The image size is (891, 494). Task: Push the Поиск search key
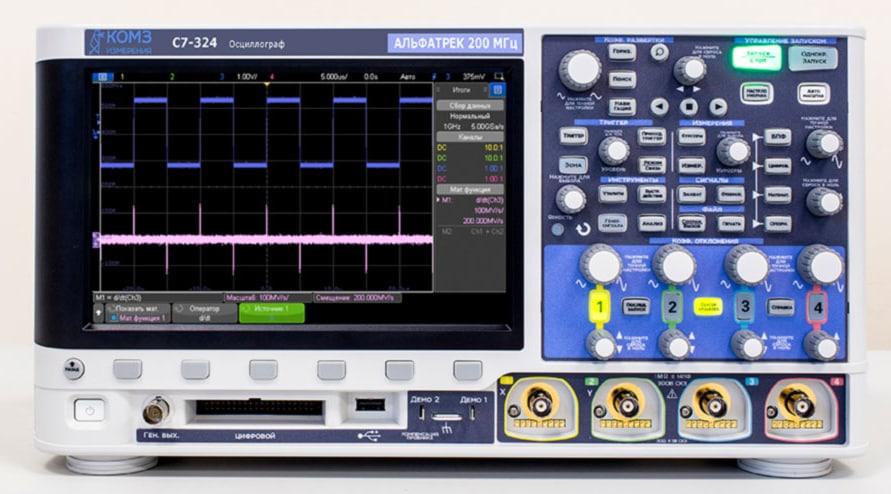coord(622,79)
